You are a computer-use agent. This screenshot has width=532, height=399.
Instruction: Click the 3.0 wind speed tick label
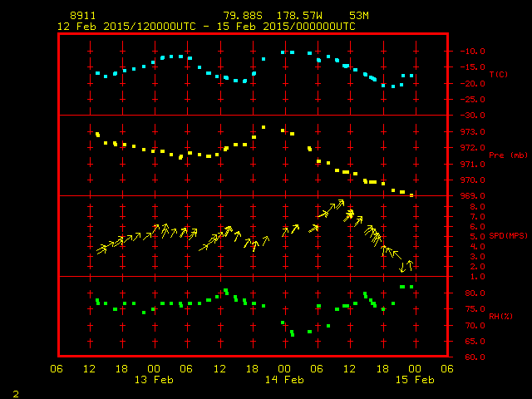click(477, 257)
